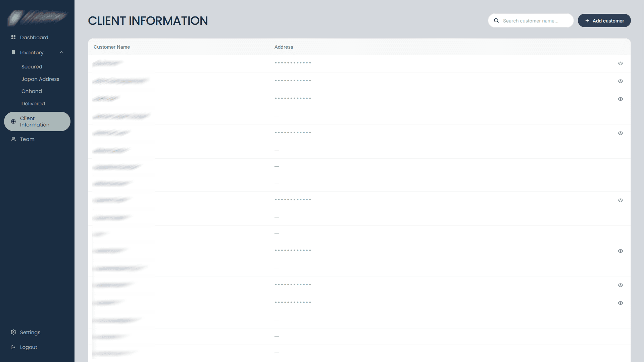Reveal address in ninth customer row
This screenshot has width=644, height=362.
621,200
